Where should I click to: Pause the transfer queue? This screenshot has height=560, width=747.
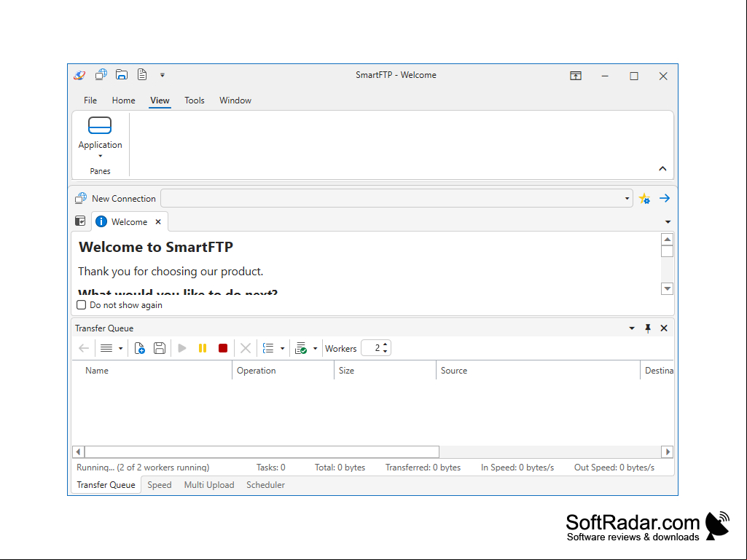(203, 348)
